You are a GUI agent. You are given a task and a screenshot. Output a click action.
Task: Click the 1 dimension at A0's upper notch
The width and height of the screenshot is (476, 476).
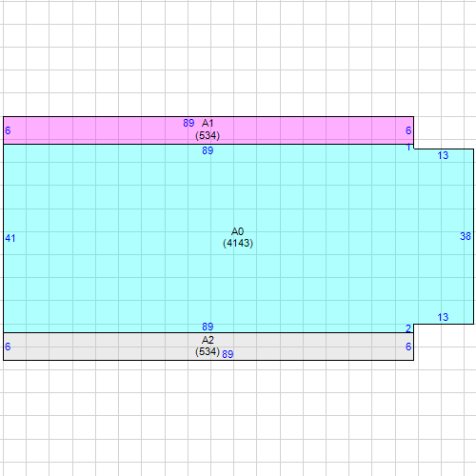408,148
